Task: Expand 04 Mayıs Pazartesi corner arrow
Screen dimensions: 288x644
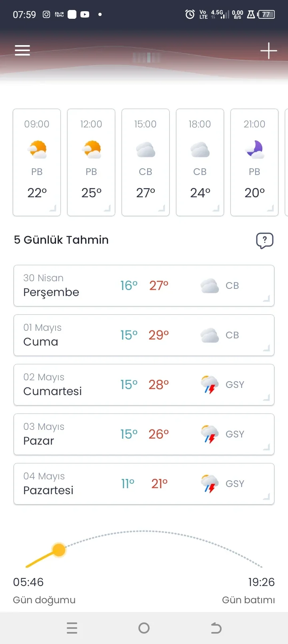Action: [266, 497]
